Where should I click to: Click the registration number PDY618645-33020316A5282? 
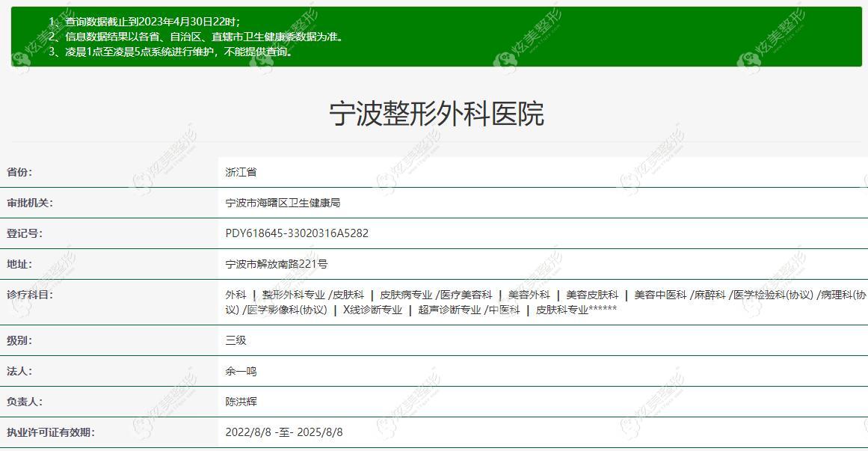297,233
